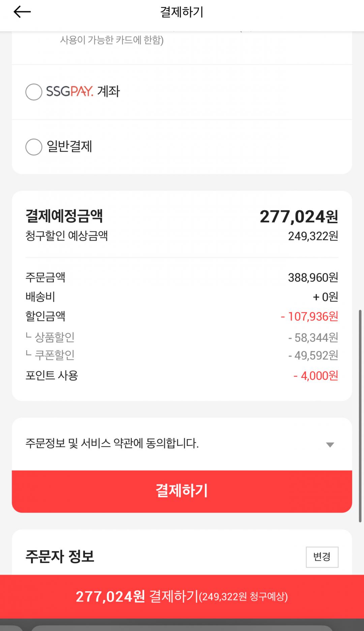This screenshot has width=364, height=631.
Task: Click the 결제예정금액 277,024원 total
Action: coord(299,216)
